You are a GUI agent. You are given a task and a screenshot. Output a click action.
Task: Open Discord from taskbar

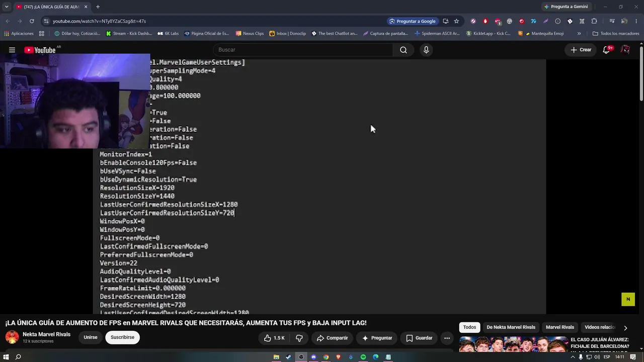[x=313, y=357]
